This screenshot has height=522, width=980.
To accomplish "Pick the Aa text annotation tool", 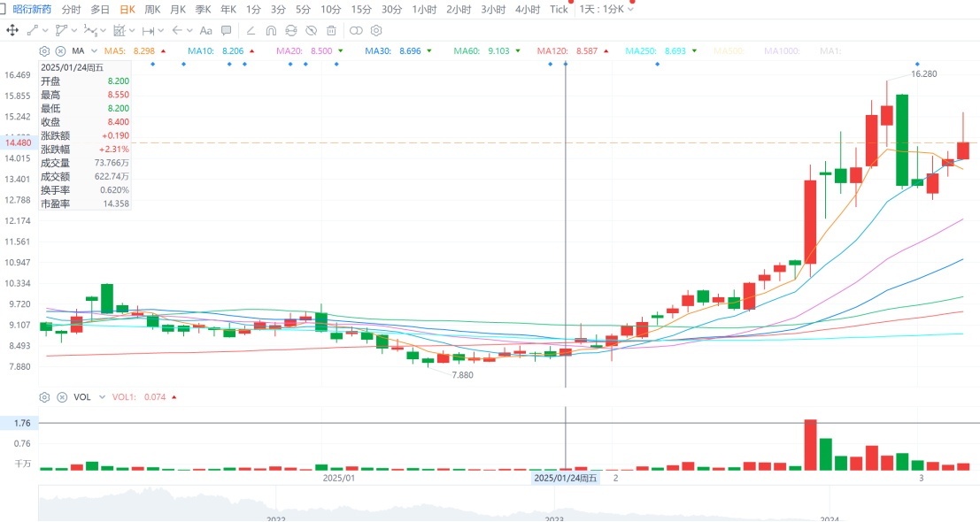I will coord(206,30).
